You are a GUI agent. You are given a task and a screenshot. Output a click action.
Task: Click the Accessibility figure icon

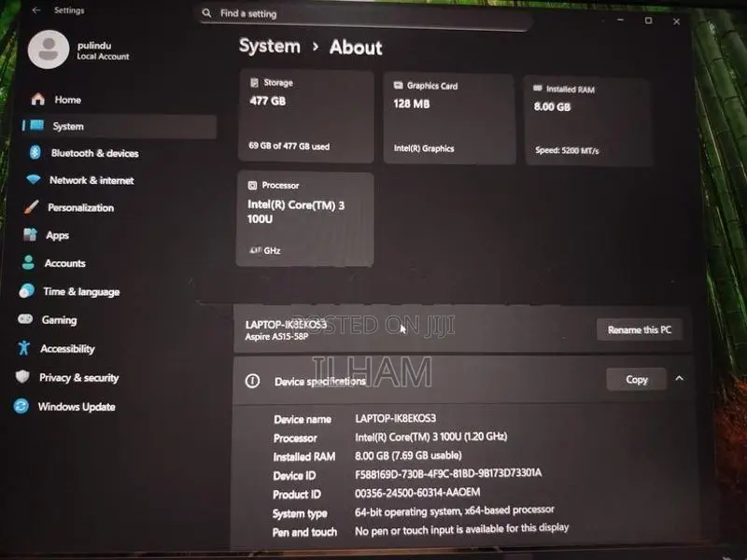(24, 347)
